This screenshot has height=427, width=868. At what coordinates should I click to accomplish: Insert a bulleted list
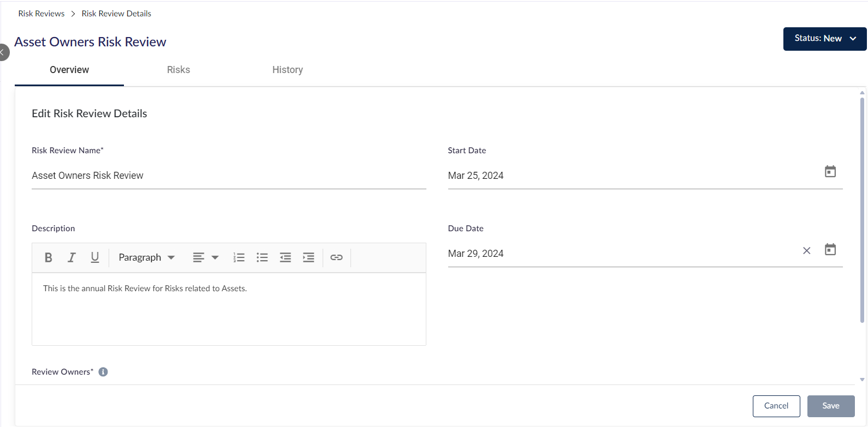263,257
